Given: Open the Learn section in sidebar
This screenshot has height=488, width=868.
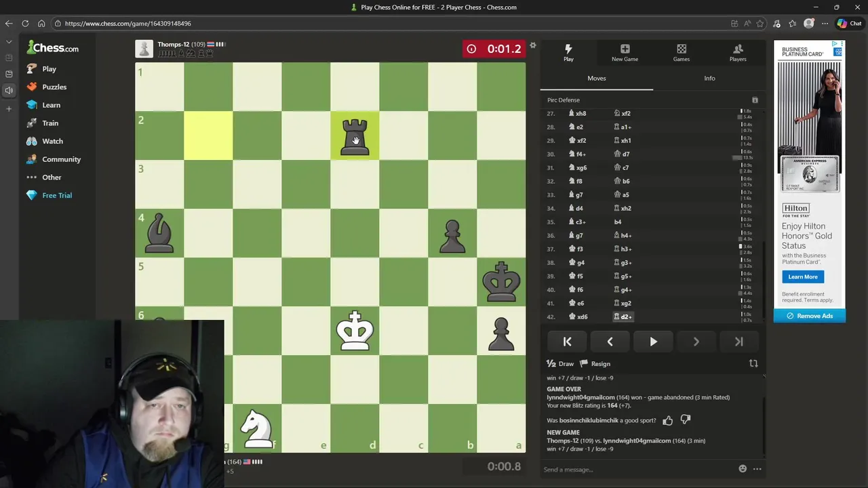Looking at the screenshot, I should pyautogui.click(x=43, y=105).
